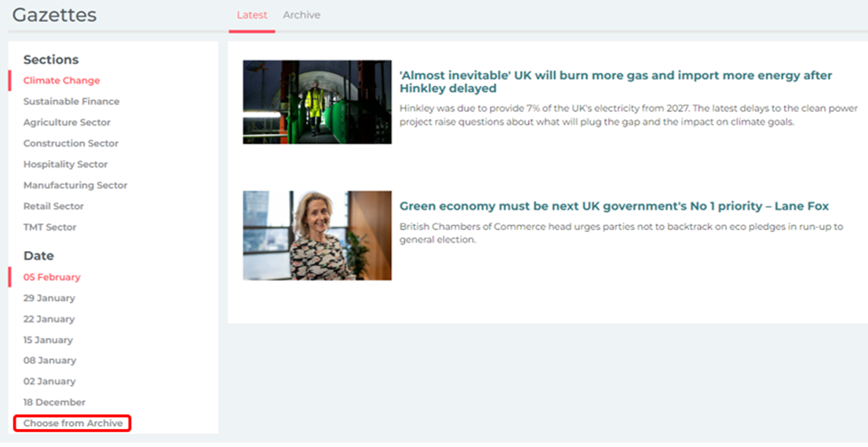
Task: Open the Archive tab
Action: [301, 15]
